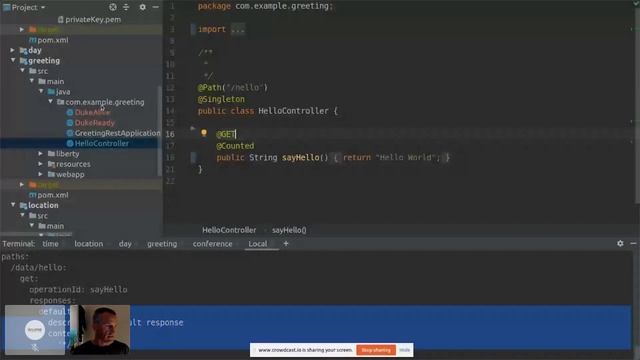Viewport: 640px width, 360px height.
Task: Collapse the java folder
Action: pyautogui.click(x=41, y=91)
